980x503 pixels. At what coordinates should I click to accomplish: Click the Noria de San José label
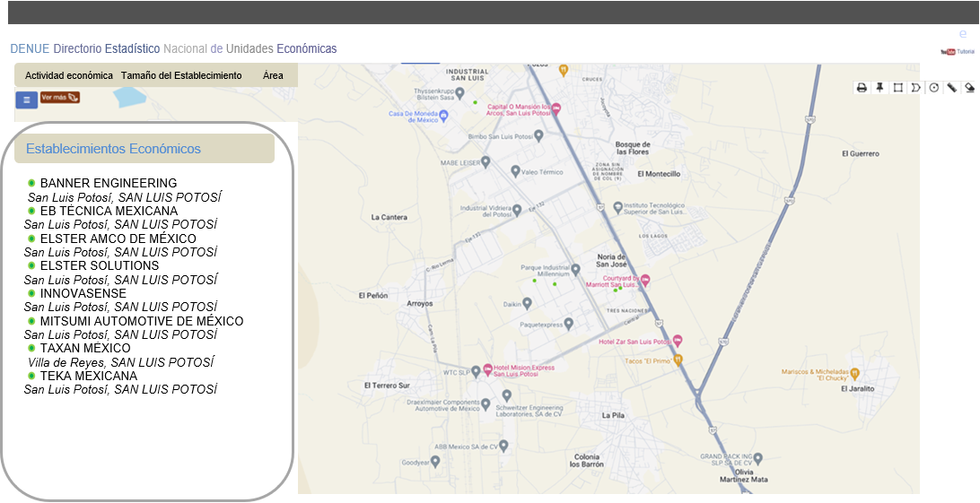tap(610, 260)
